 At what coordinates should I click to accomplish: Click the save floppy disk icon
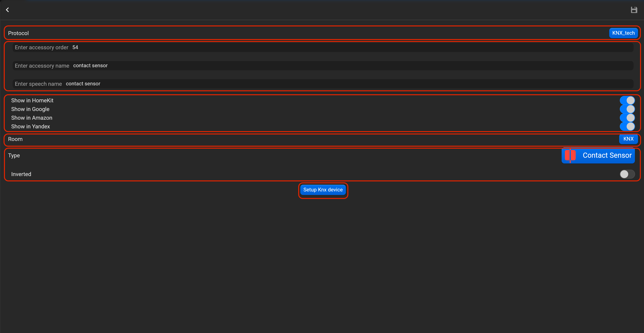(634, 10)
